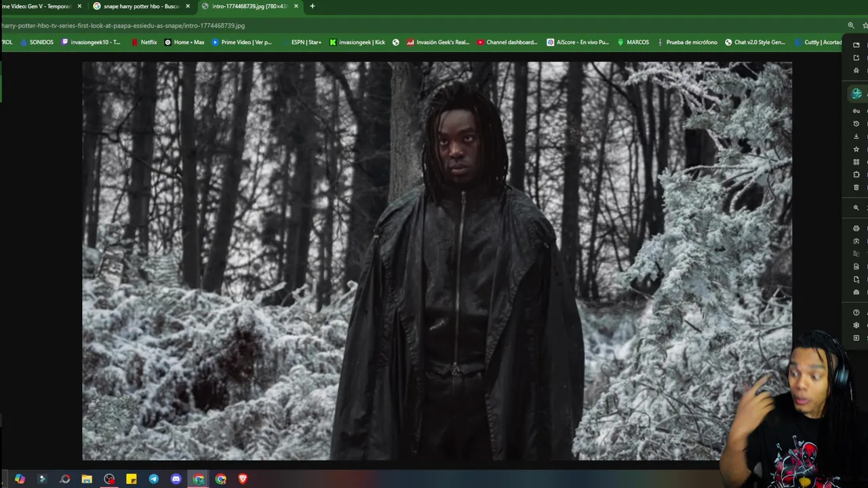Open Telegram from the taskbar
Viewport: 868px width, 488px height.
(x=154, y=479)
